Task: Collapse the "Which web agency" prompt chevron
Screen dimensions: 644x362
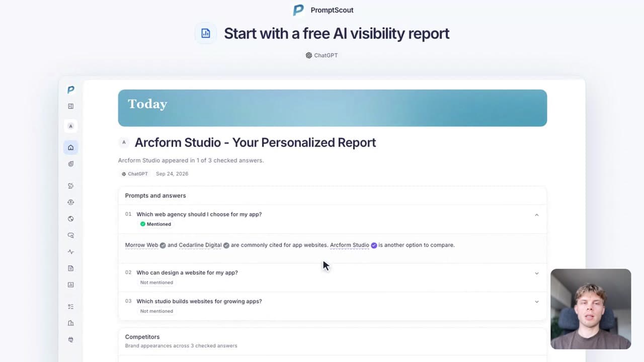Action: point(537,215)
